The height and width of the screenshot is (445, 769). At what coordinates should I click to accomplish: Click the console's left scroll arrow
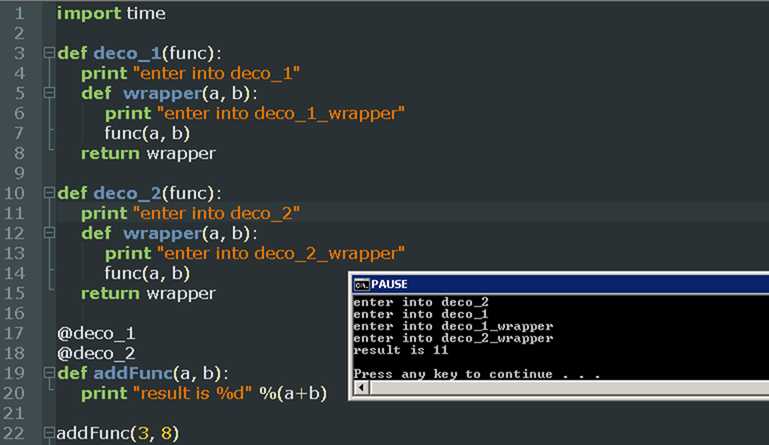point(360,387)
